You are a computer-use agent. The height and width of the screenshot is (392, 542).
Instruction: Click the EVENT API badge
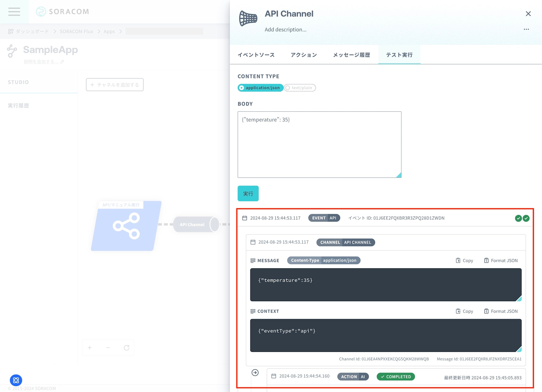click(x=324, y=218)
